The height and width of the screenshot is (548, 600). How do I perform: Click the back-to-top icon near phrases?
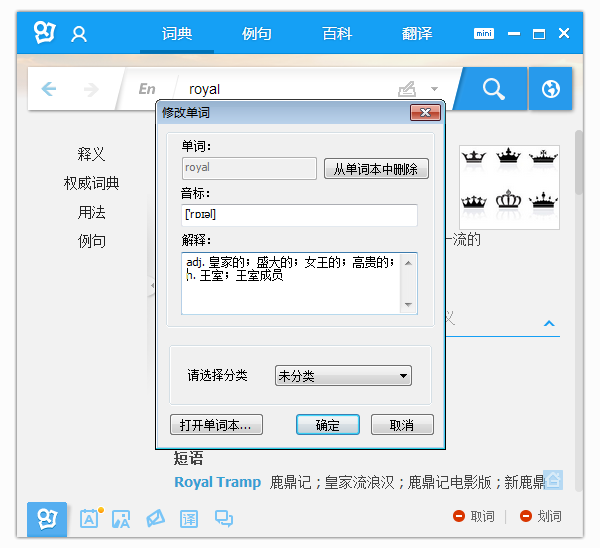coord(553,480)
